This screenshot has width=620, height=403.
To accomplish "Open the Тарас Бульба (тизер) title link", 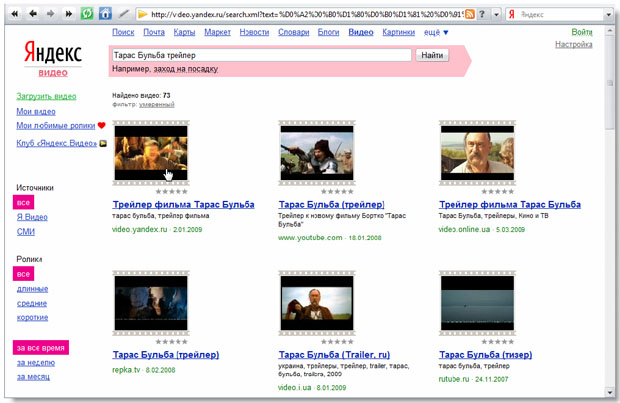I will pyautogui.click(x=486, y=355).
